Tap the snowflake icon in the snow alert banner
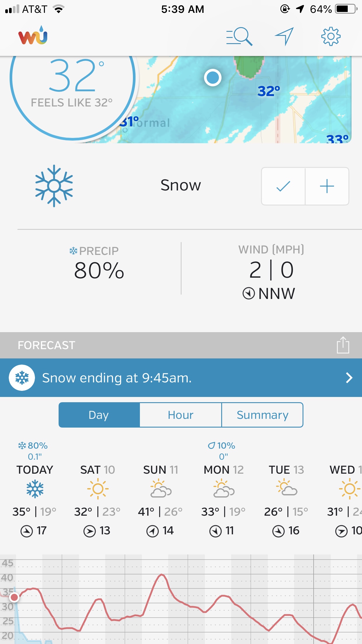 point(22,378)
